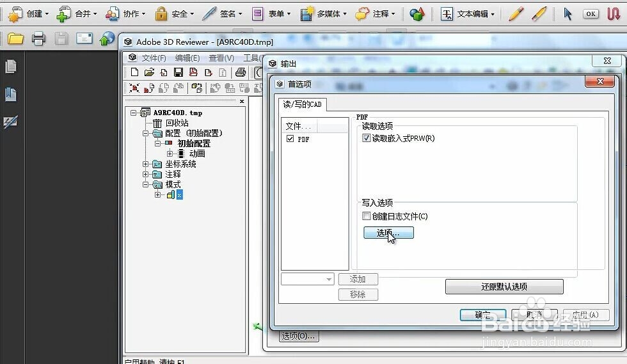Click the printer icon in Acrobat file toolbar
Image resolution: width=627 pixels, height=364 pixels.
pos(38,39)
